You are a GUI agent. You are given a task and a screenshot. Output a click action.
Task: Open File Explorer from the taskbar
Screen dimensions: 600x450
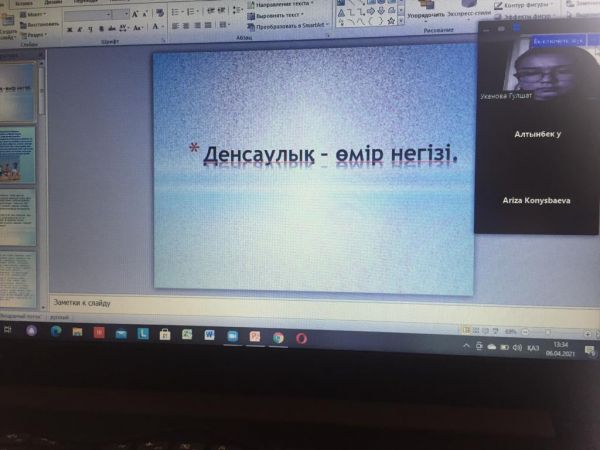(x=77, y=332)
